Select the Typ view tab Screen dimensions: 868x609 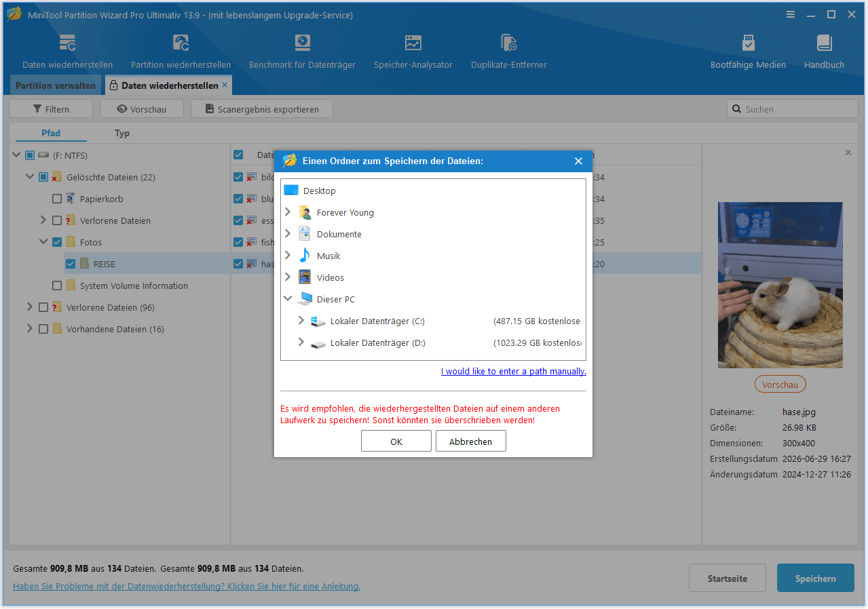122,134
